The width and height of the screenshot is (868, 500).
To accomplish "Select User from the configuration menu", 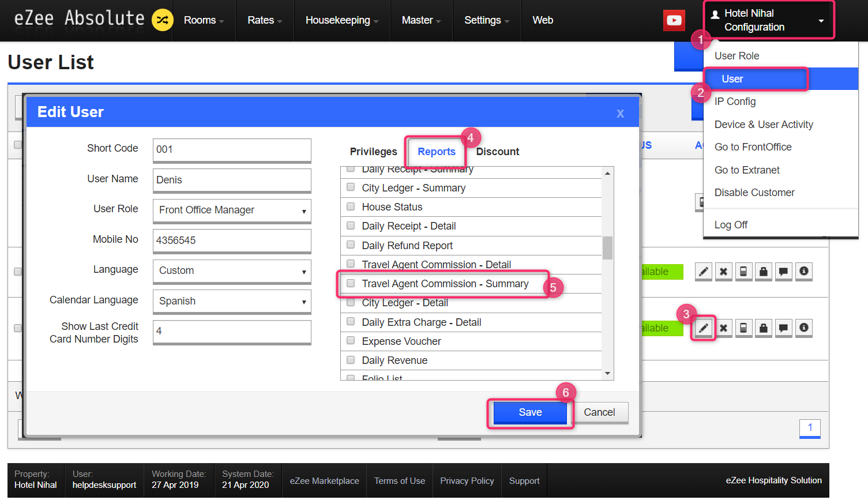I will 780,79.
